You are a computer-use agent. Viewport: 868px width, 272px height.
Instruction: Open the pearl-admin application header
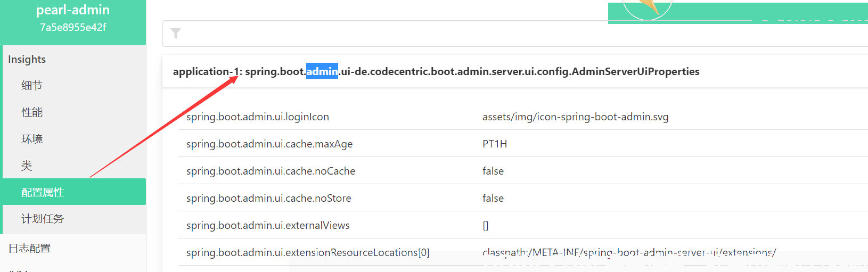pyautogui.click(x=73, y=22)
